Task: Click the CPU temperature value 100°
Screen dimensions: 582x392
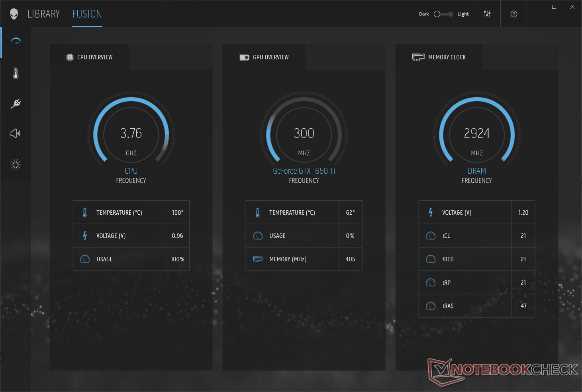Action: click(178, 213)
